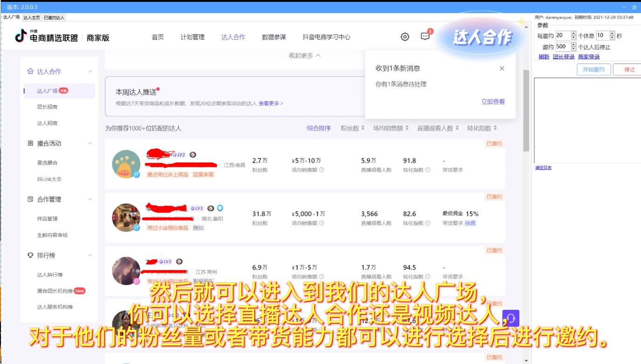The height and width of the screenshot is (364, 641).
Task: Click the LV2 badge next to first creator
Action: pyautogui.click(x=180, y=155)
